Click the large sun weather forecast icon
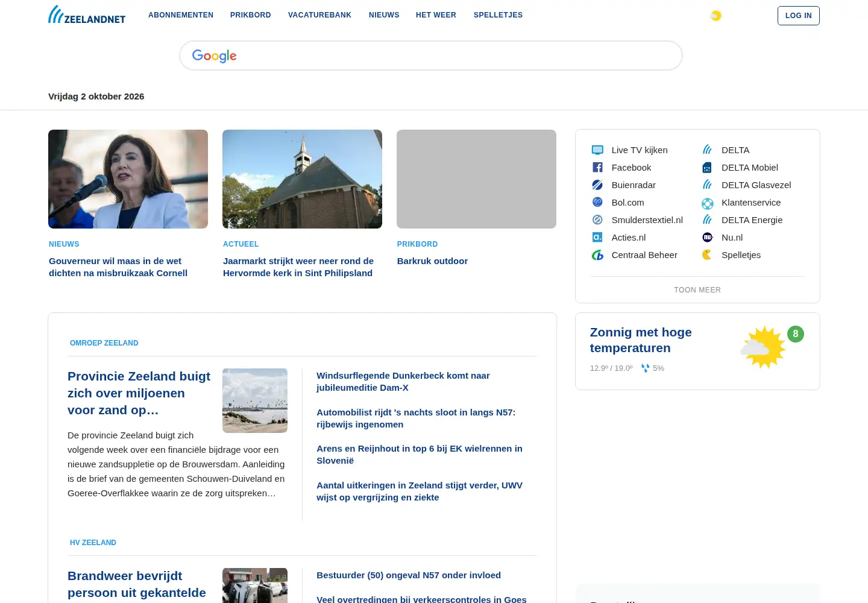Viewport: 868px width, 603px height. [763, 347]
